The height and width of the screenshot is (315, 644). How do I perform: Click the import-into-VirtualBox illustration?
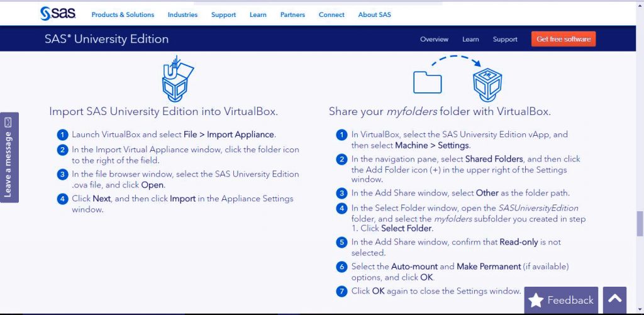[177, 79]
